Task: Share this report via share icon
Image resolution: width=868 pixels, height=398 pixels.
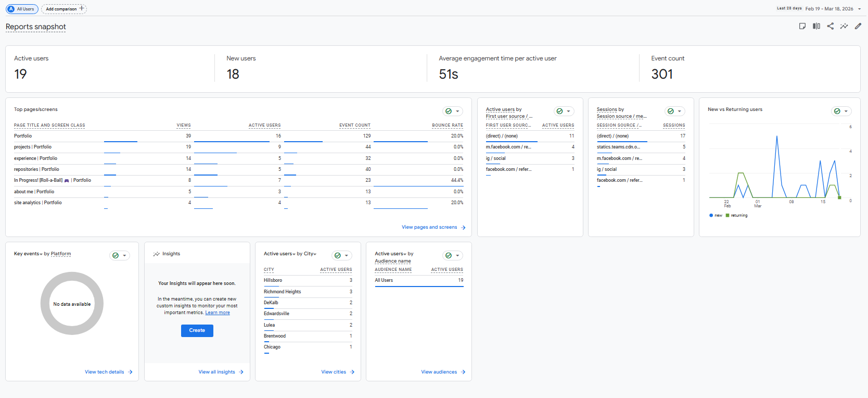Action: [x=831, y=26]
